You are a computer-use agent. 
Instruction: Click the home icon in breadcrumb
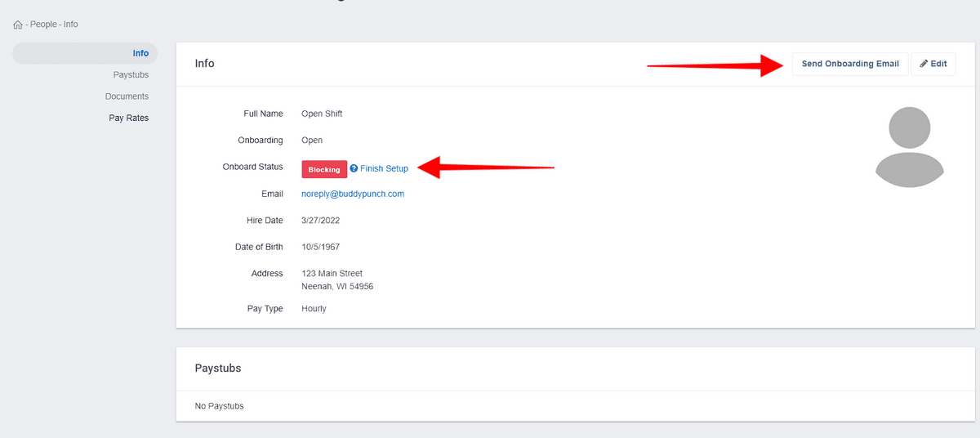18,25
